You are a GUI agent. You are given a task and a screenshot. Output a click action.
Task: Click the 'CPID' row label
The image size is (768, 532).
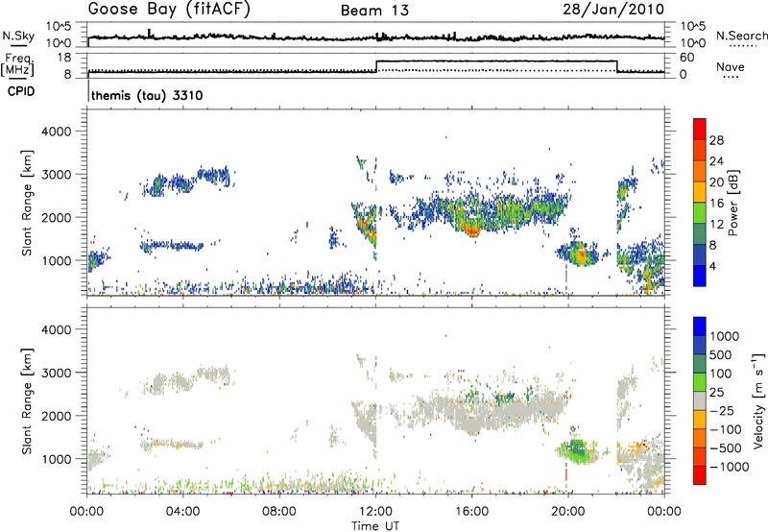(x=21, y=91)
